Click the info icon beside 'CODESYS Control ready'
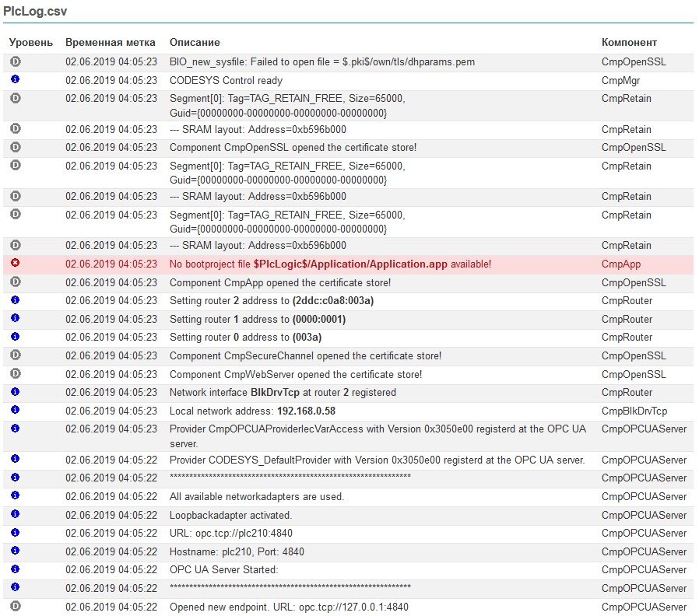Screen dimensions: 699x616 click(x=15, y=79)
